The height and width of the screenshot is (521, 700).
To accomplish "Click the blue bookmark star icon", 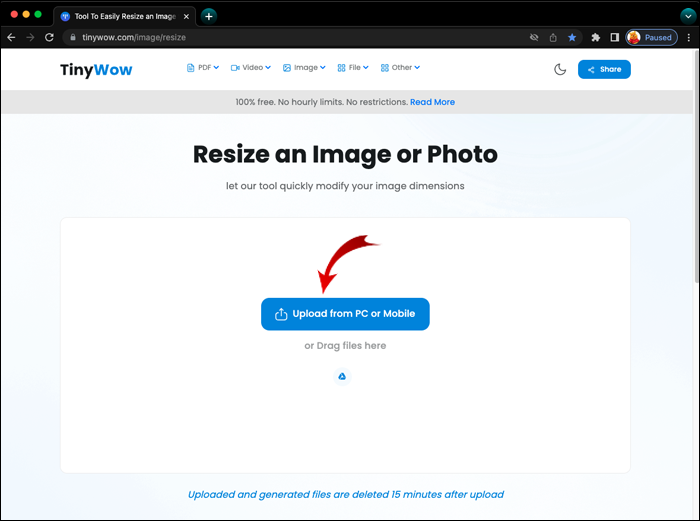I will click(x=572, y=38).
